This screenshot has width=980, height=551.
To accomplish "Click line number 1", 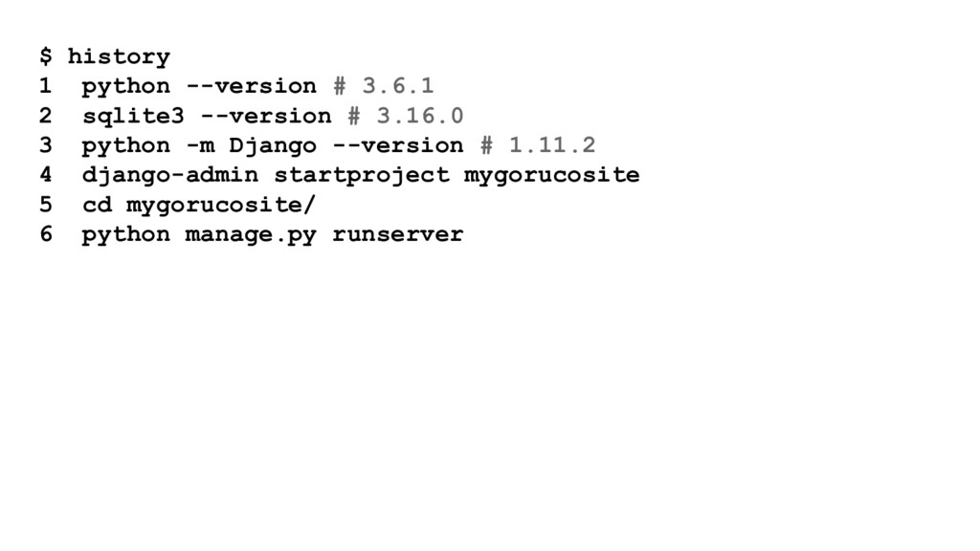I will 46,85.
